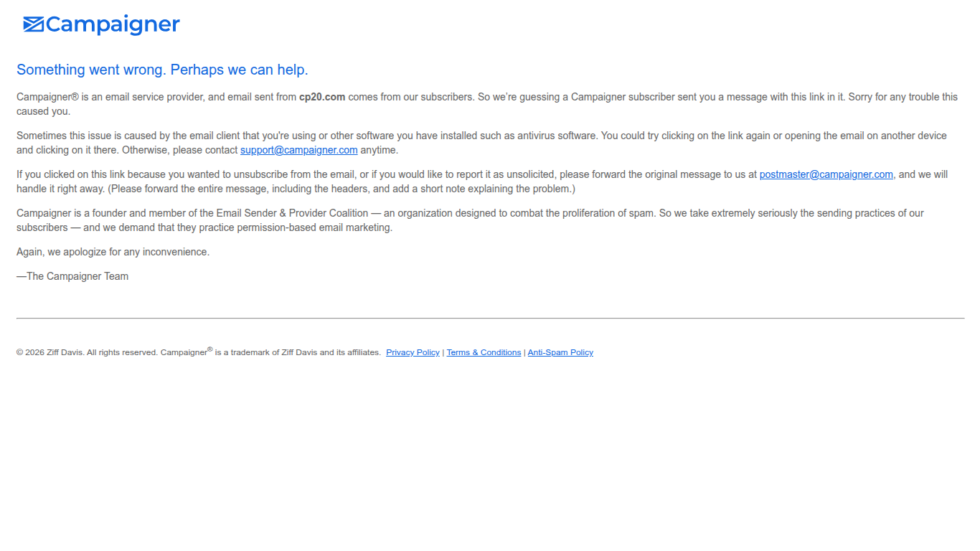Click the bold cp20.com domain text
980x551 pixels.
322,97
